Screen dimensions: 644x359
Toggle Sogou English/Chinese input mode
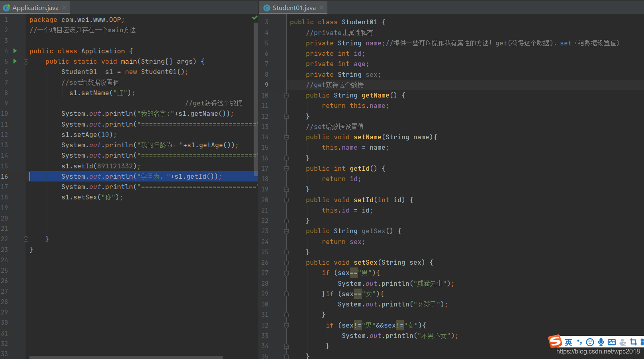(568, 342)
